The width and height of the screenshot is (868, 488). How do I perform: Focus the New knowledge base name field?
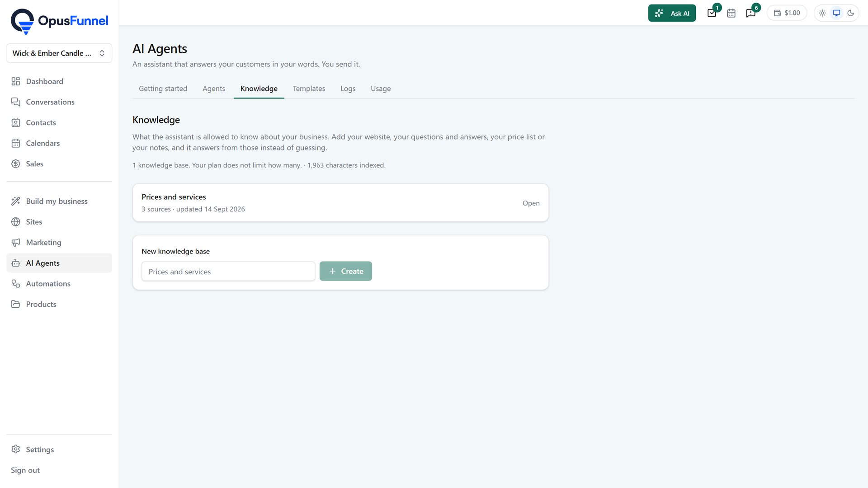(228, 271)
